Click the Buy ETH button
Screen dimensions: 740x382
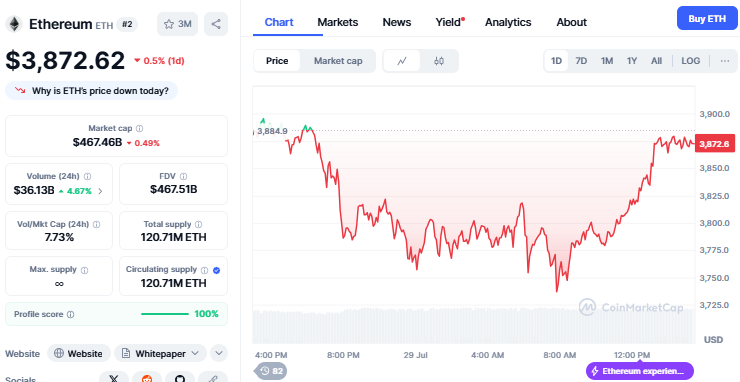click(707, 18)
